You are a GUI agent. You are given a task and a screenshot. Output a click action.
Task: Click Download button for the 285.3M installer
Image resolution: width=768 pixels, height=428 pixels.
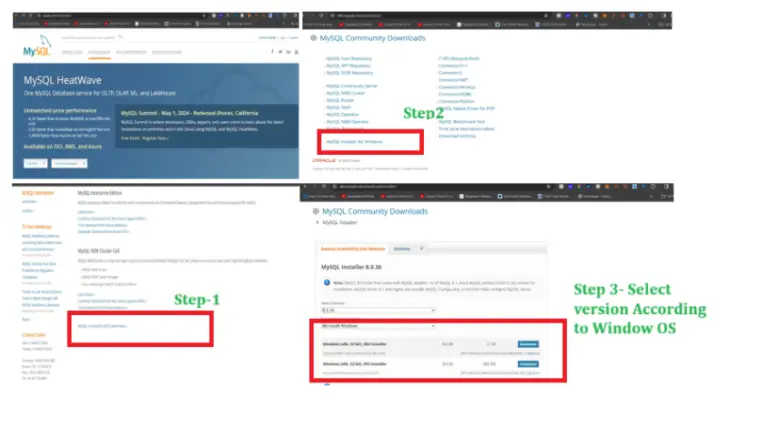(x=528, y=364)
